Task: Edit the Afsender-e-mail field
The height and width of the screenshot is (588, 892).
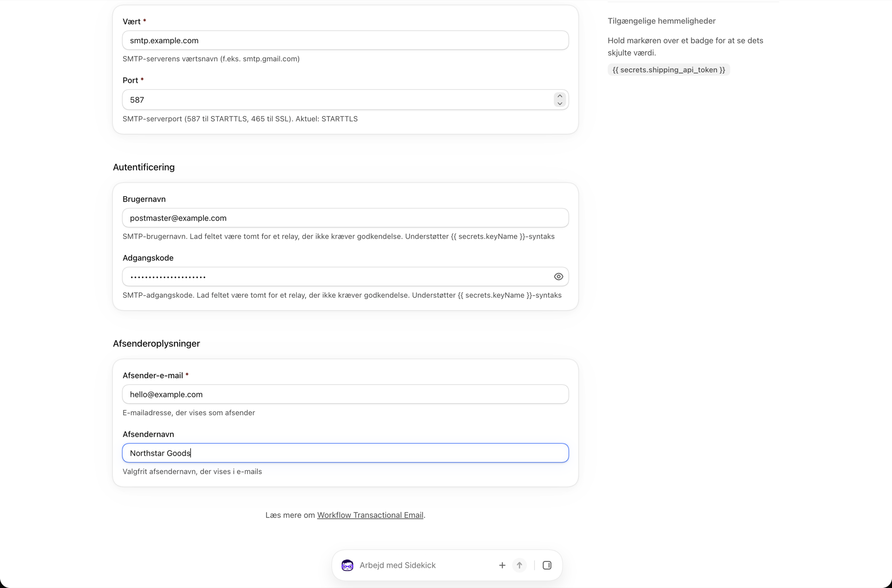Action: [345, 394]
